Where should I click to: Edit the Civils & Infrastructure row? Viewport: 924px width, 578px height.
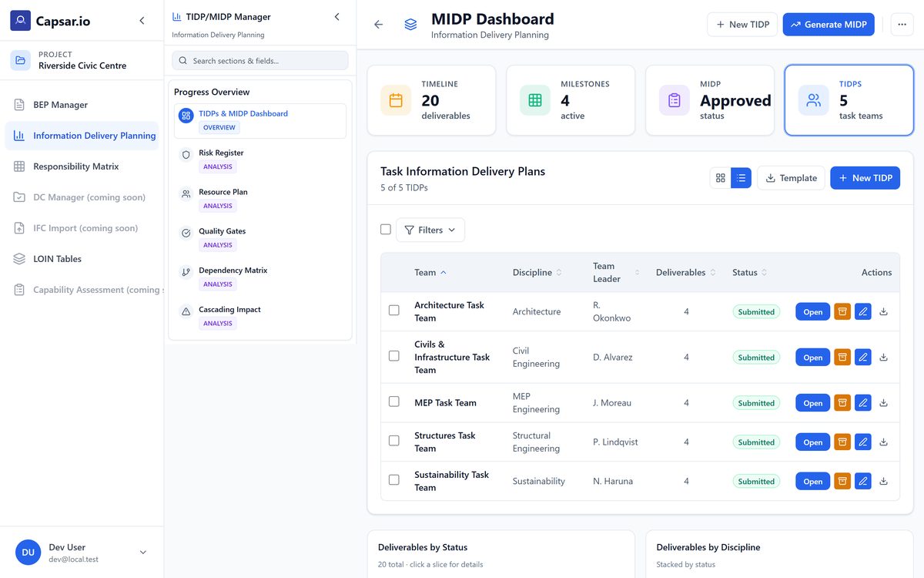coord(863,357)
